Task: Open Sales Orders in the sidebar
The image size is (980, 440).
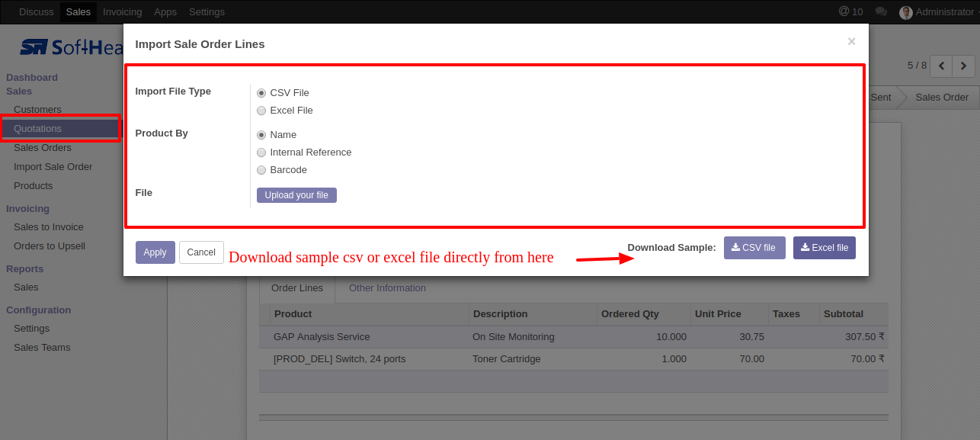Action: pos(43,148)
